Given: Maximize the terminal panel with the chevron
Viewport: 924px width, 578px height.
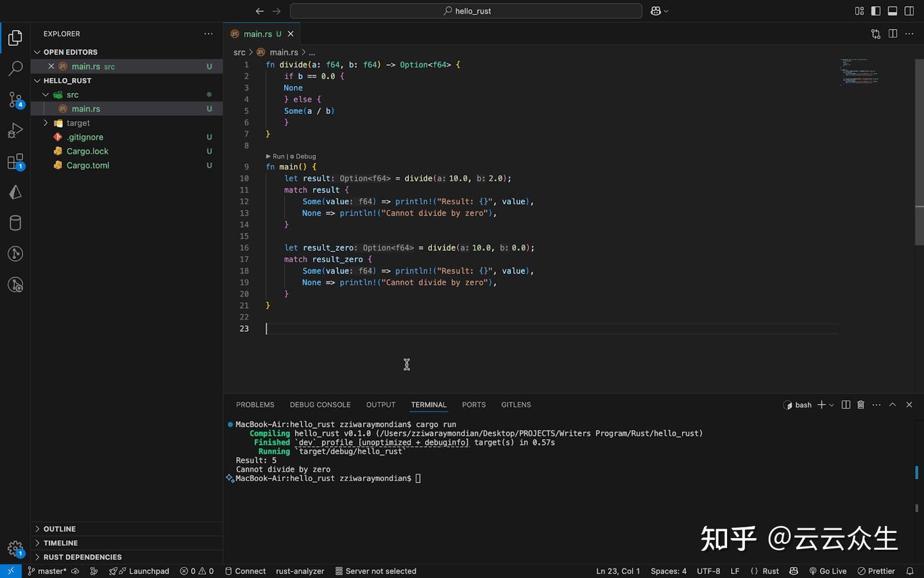Looking at the screenshot, I should (x=893, y=405).
